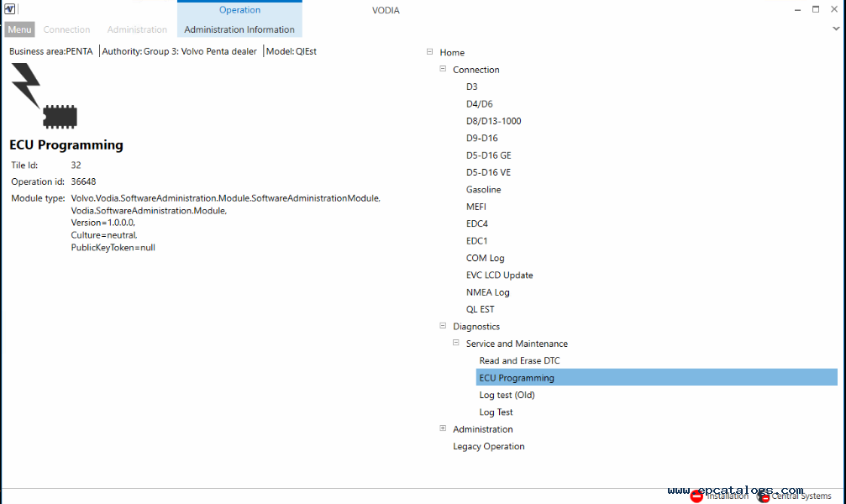The width and height of the screenshot is (846, 504).
Task: Select D3 in the tree
Action: (x=471, y=87)
